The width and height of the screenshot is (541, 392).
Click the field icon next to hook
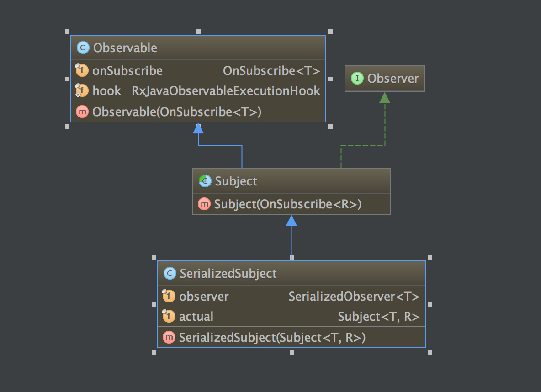[82, 90]
